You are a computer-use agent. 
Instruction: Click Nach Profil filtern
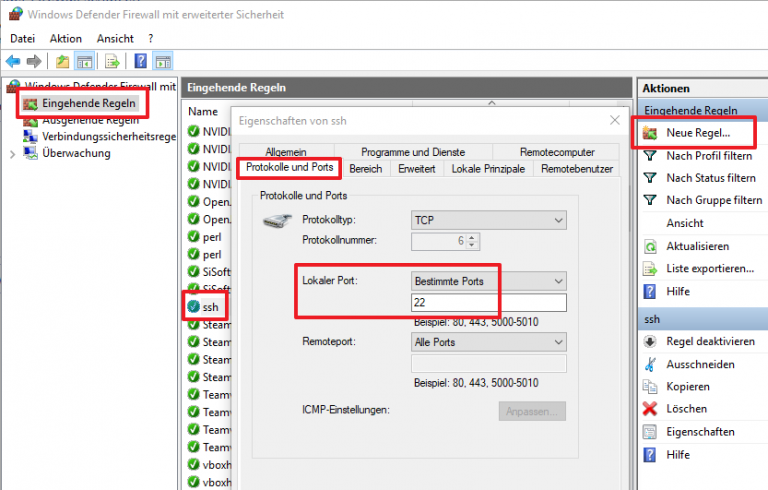pyautogui.click(x=709, y=156)
